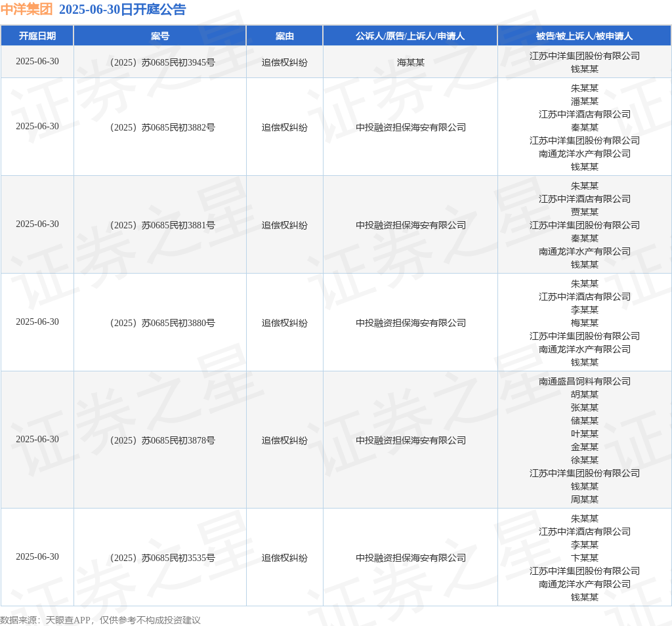Click defendant 梅某某 in the 3880号 row
This screenshot has width=672, height=626.
coord(585,323)
